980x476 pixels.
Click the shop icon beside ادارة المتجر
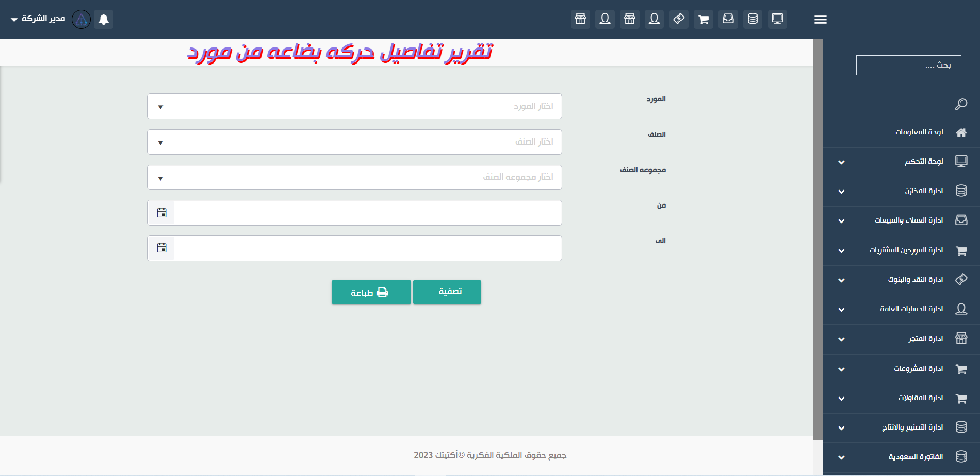pyautogui.click(x=961, y=339)
